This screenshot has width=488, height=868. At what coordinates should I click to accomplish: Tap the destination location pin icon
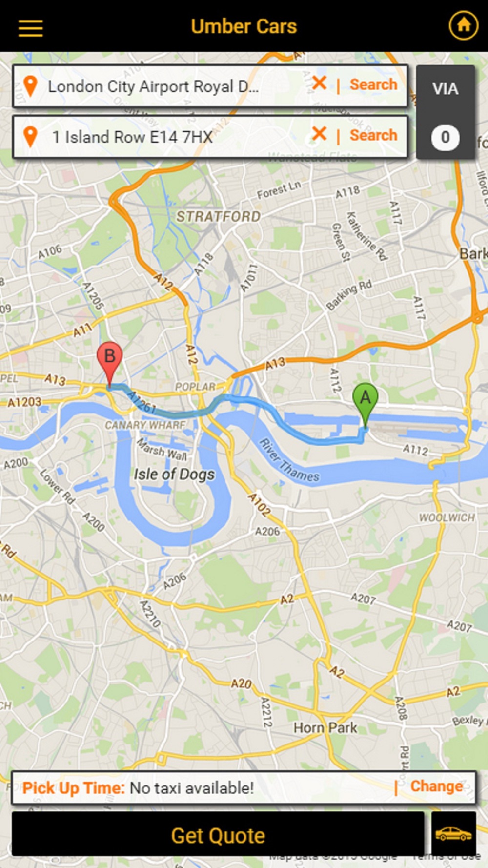tap(30, 137)
